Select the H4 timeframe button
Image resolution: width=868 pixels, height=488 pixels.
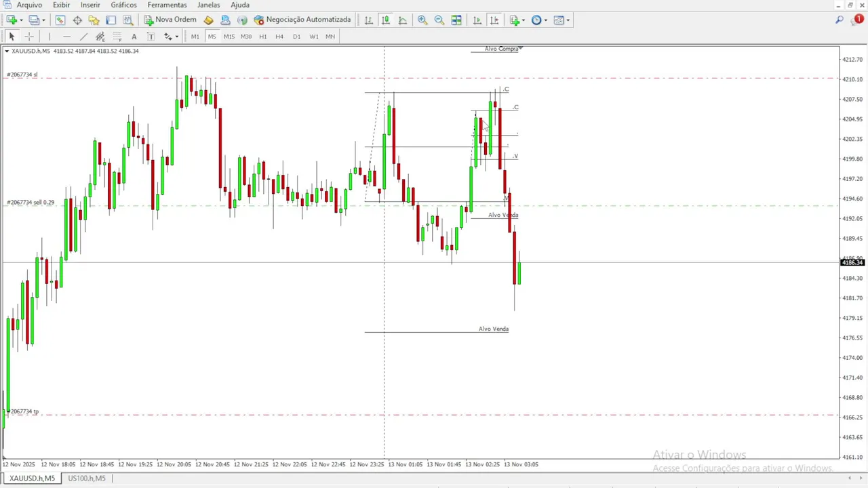pyautogui.click(x=279, y=37)
